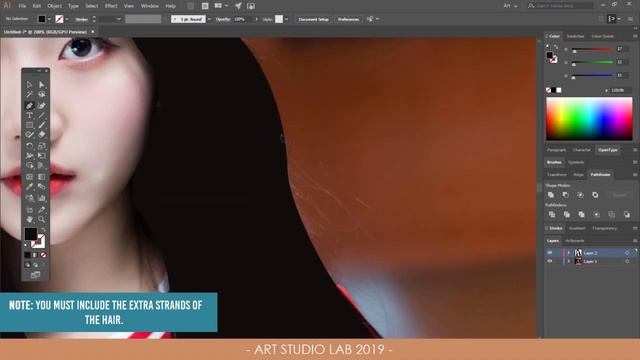Swap fill and stroke in toolbox
The width and height of the screenshot is (640, 360).
click(x=42, y=231)
